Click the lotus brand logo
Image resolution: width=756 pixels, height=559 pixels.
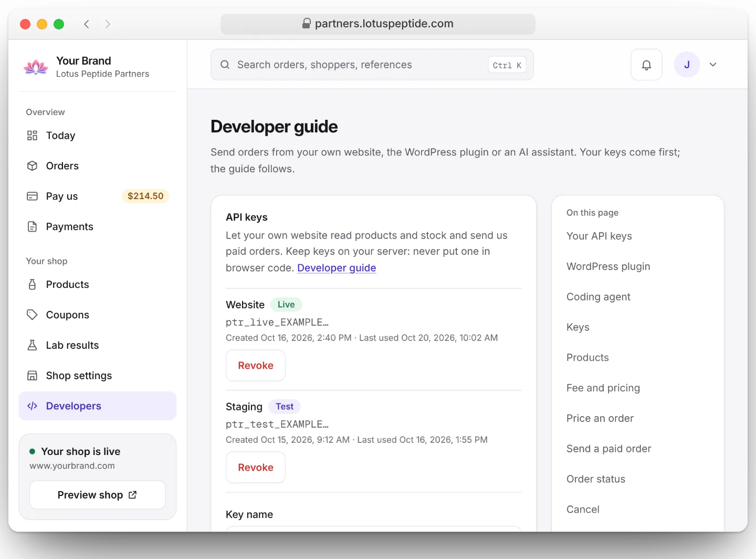(36, 67)
